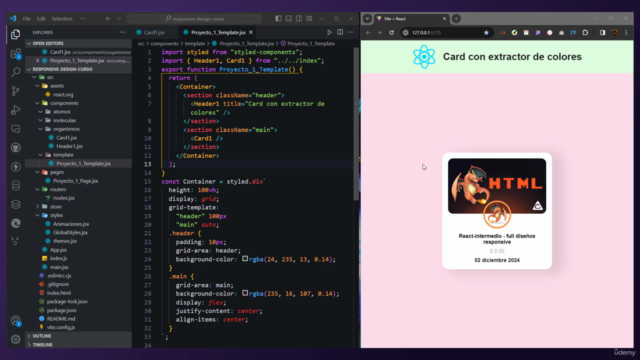640x360 pixels.
Task: Go back with VS Code navigation arrow
Action: point(108,18)
